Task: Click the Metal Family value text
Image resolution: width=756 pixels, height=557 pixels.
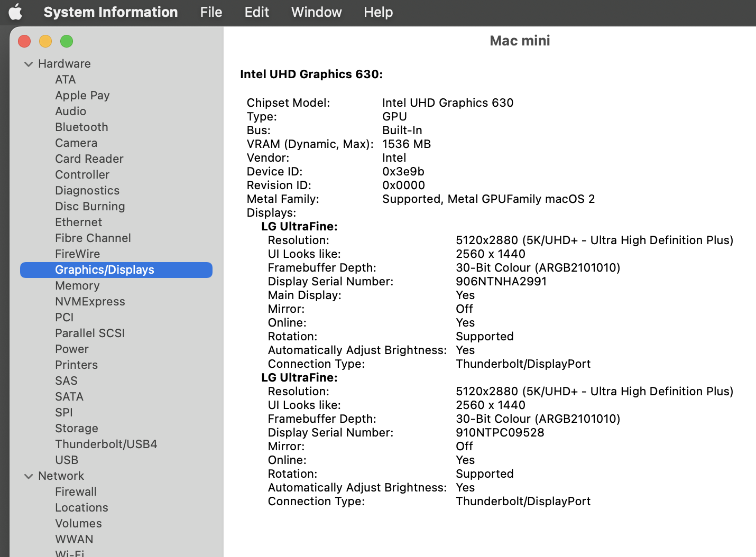Action: 488,199
